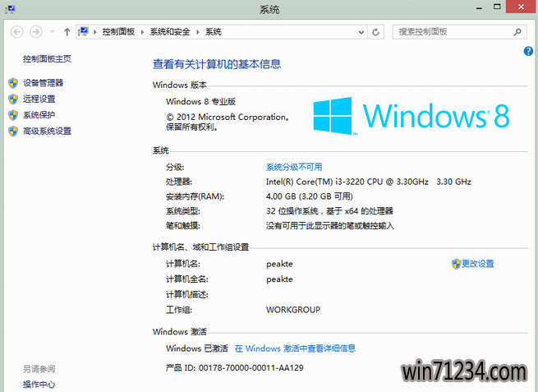This screenshot has height=392, width=538.
Task: Select 系统 breadcrumb in address bar
Action: pyautogui.click(x=214, y=32)
